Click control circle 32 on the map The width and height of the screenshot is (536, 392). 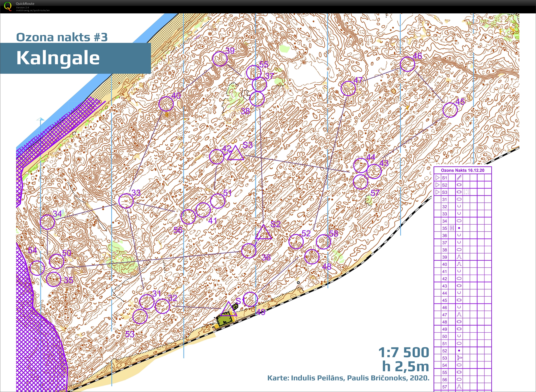pyautogui.click(x=162, y=306)
